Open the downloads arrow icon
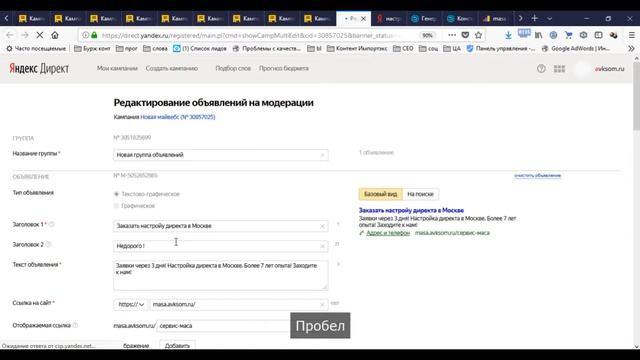The image size is (640, 360). pyautogui.click(x=508, y=36)
